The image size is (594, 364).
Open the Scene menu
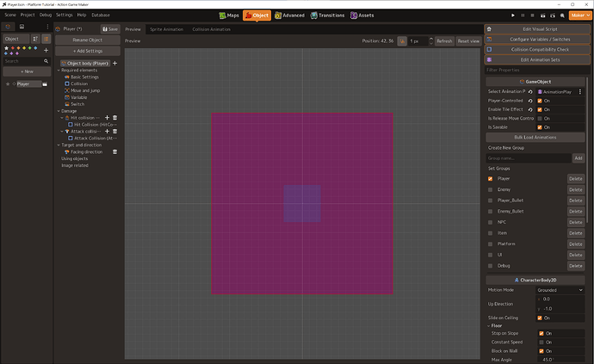(10, 15)
